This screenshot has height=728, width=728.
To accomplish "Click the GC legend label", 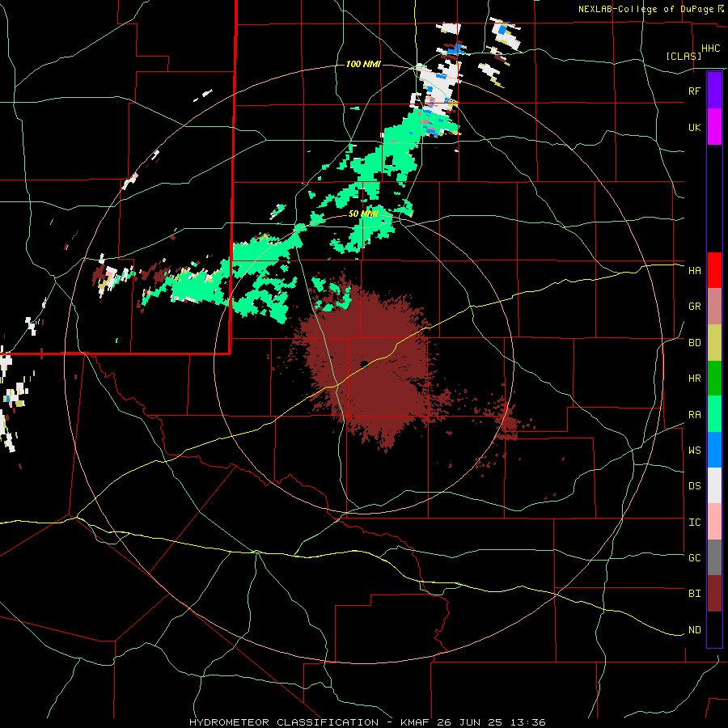I will click(694, 558).
